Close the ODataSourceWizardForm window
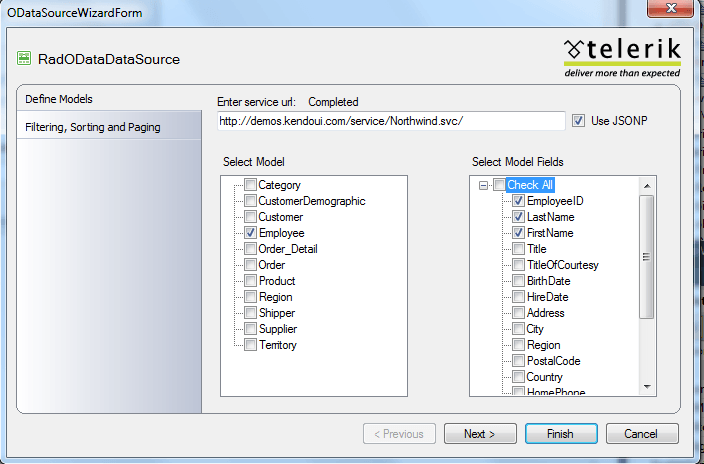Image resolution: width=704 pixels, height=464 pixels. (x=671, y=8)
